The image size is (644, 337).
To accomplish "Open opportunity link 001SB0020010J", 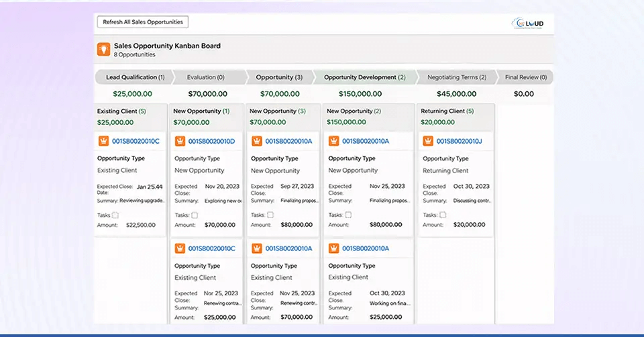I will point(459,142).
